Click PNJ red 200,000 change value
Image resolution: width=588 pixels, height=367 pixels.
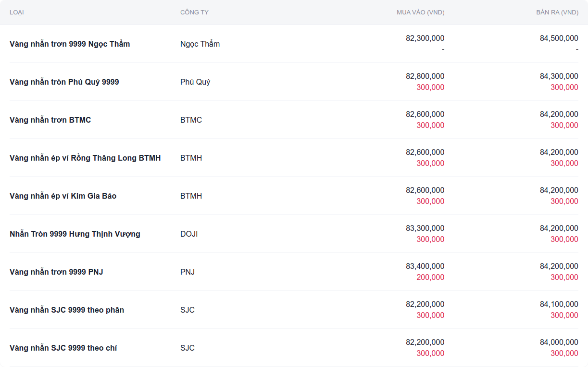[430, 277]
